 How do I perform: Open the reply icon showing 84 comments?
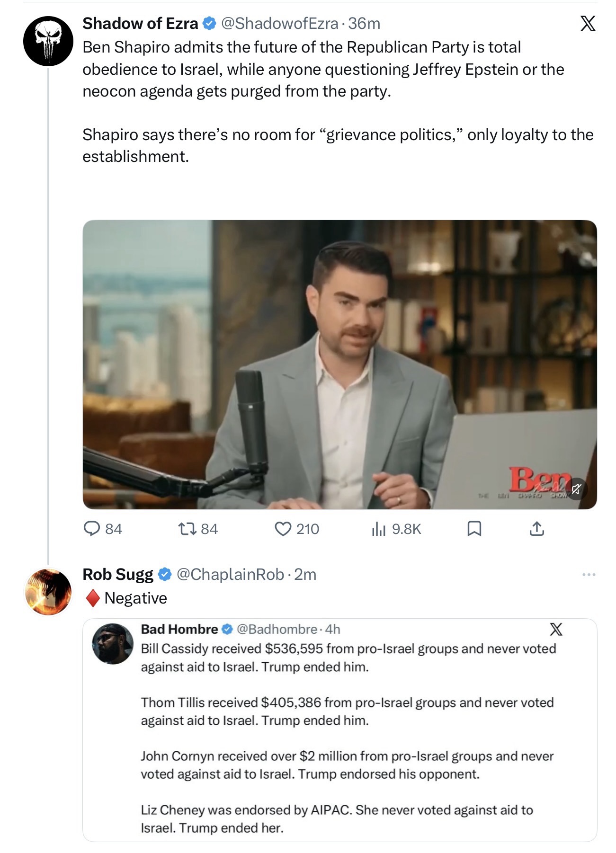click(91, 528)
